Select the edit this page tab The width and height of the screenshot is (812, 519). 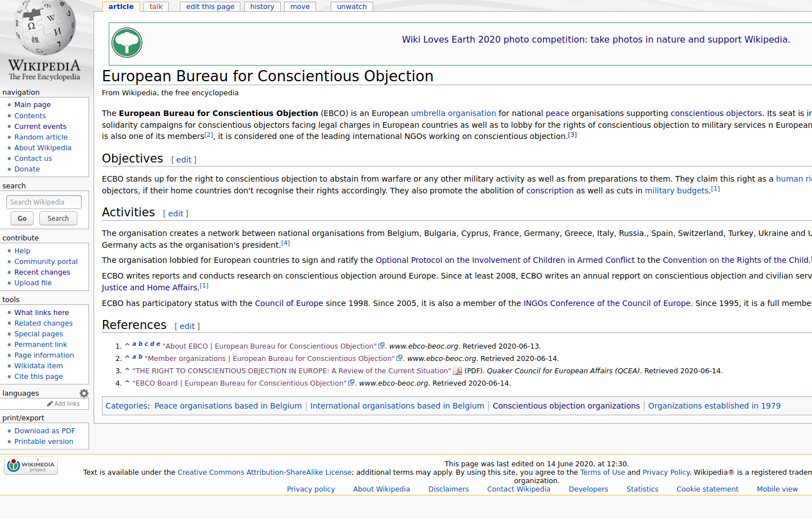point(210,7)
